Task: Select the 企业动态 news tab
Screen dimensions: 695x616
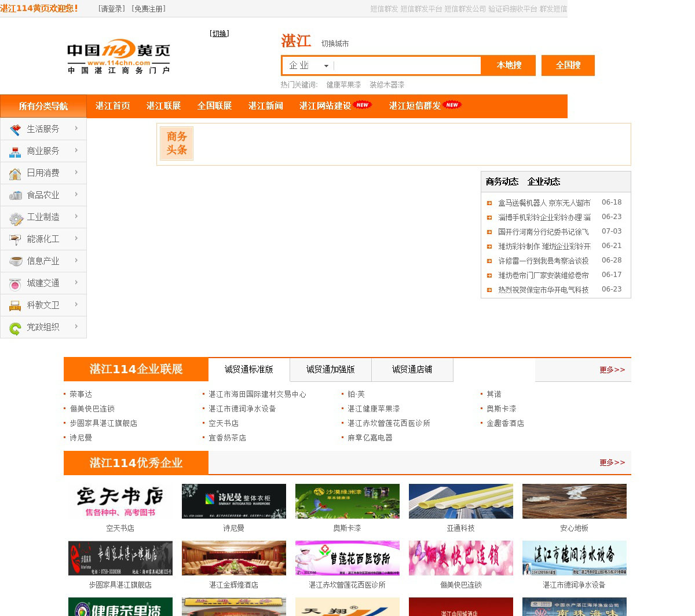Action: coord(544,182)
